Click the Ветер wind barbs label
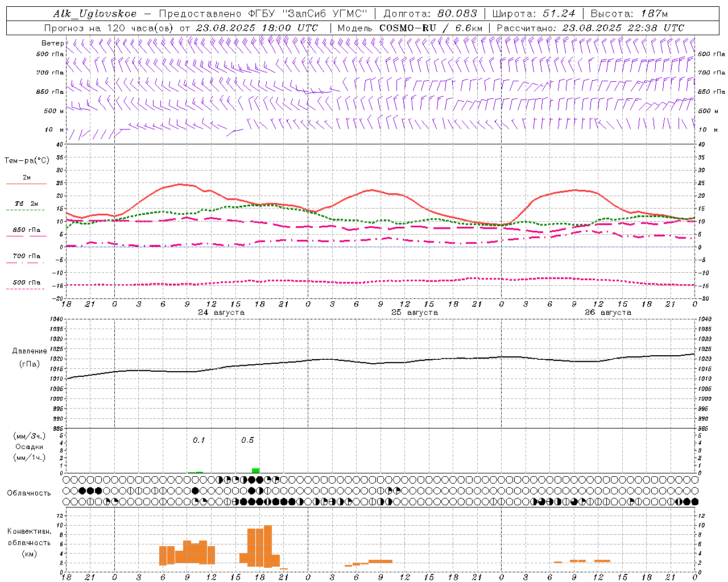Image resolution: width=728 pixels, height=582 pixels. point(52,43)
